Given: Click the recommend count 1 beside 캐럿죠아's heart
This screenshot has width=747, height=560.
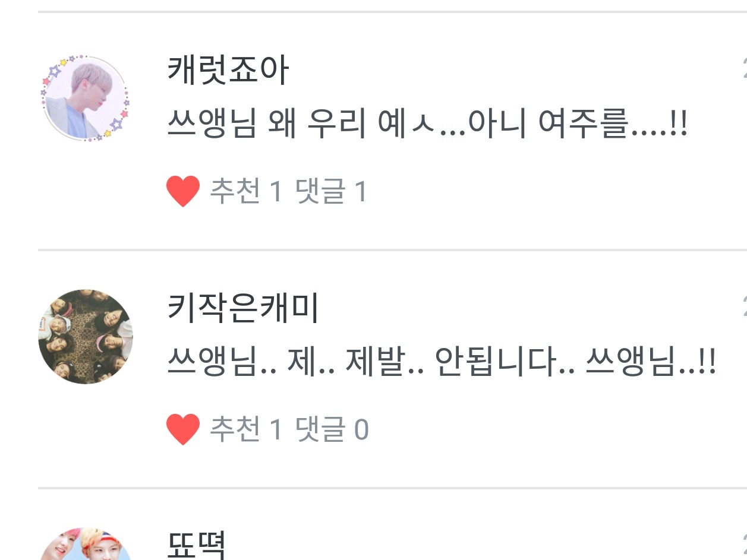Looking at the screenshot, I should click(x=275, y=192).
